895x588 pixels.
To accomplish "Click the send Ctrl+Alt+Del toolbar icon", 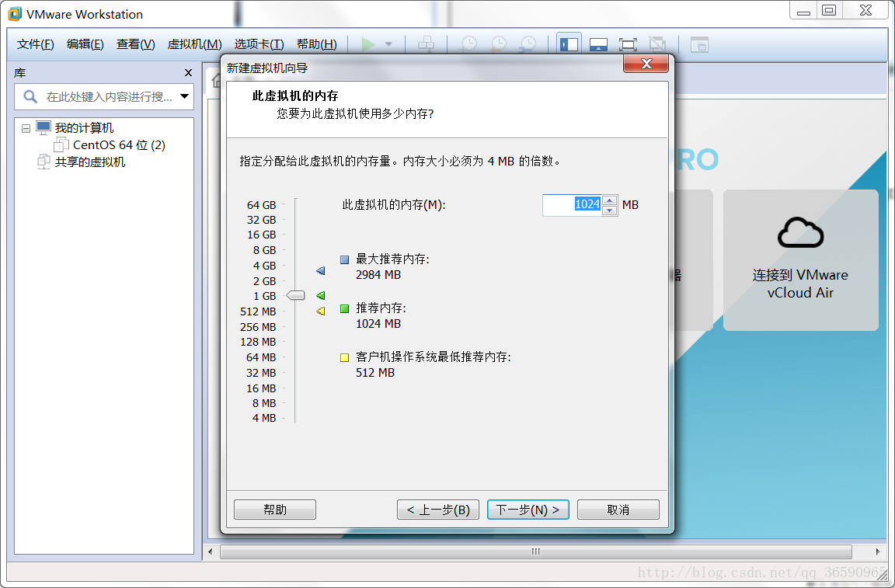I will 427,44.
